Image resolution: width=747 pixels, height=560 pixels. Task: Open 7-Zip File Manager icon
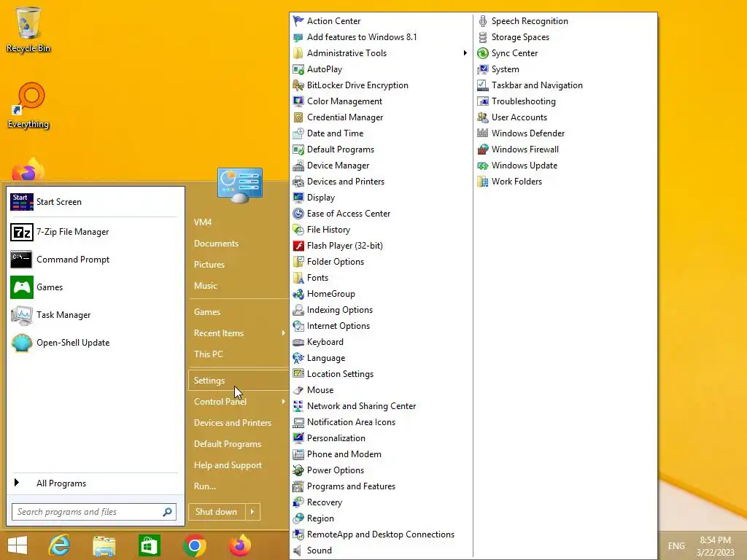pos(22,232)
